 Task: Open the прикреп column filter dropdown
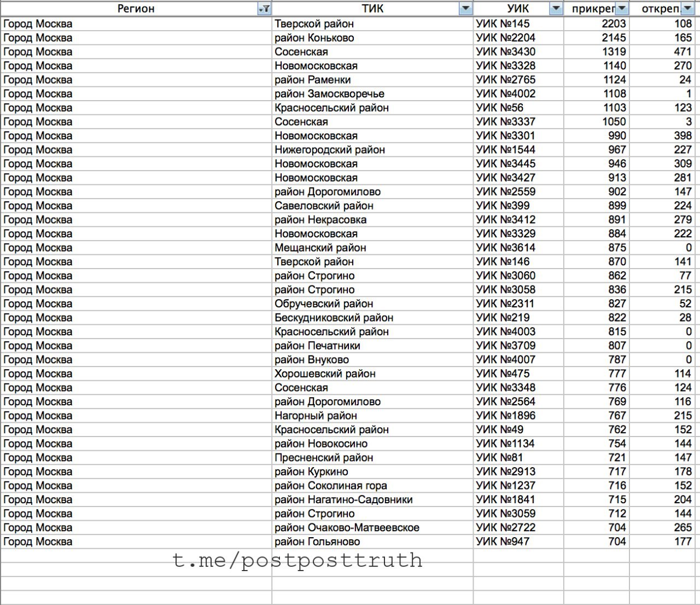622,8
